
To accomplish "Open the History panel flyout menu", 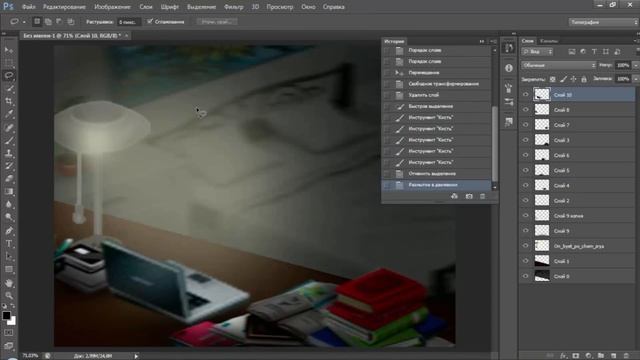I will coord(493,41).
